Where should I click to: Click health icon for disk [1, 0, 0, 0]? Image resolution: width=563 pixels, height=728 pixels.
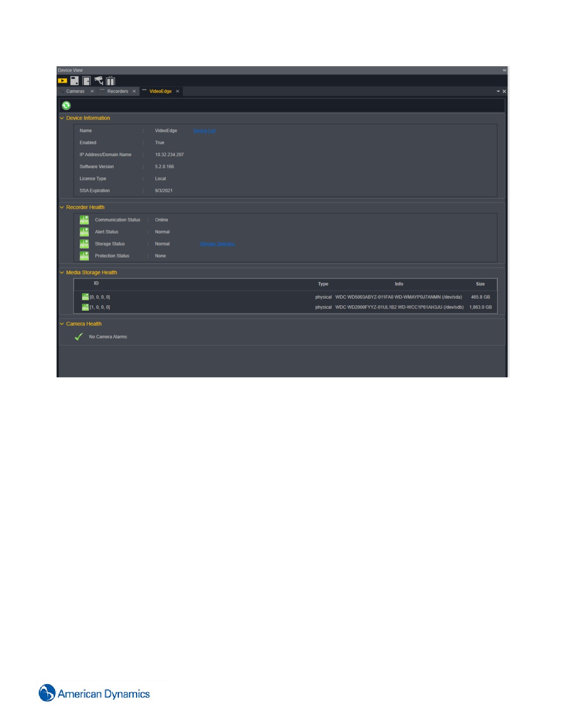coord(85,307)
